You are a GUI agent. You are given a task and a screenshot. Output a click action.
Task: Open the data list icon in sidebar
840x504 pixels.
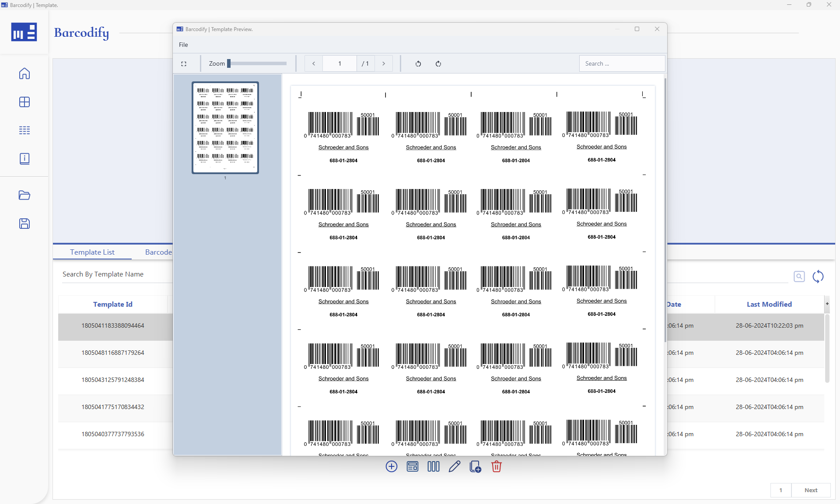click(x=24, y=130)
